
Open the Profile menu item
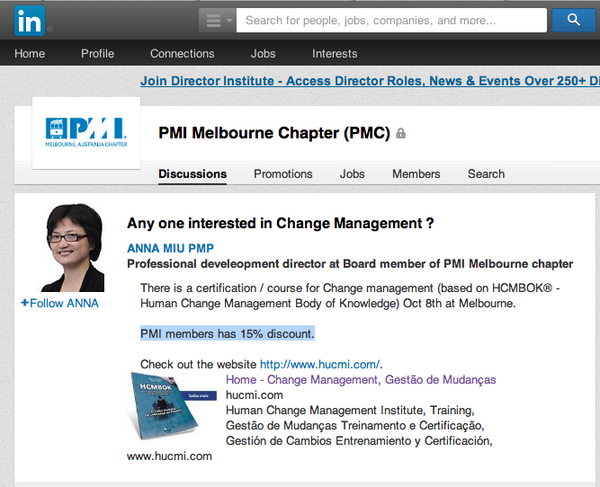click(x=98, y=54)
